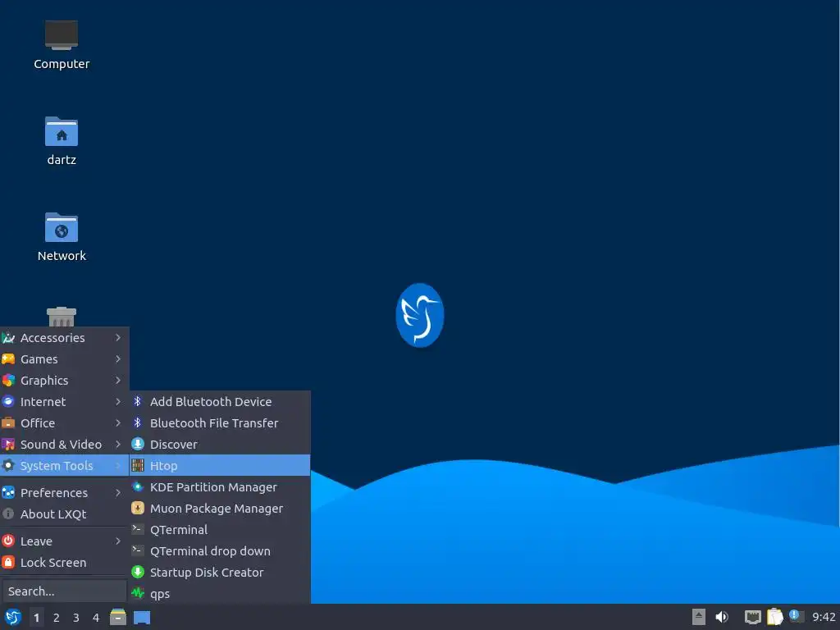The height and width of the screenshot is (630, 840).
Task: Open the dartz home folder icon
Action: [x=61, y=141]
